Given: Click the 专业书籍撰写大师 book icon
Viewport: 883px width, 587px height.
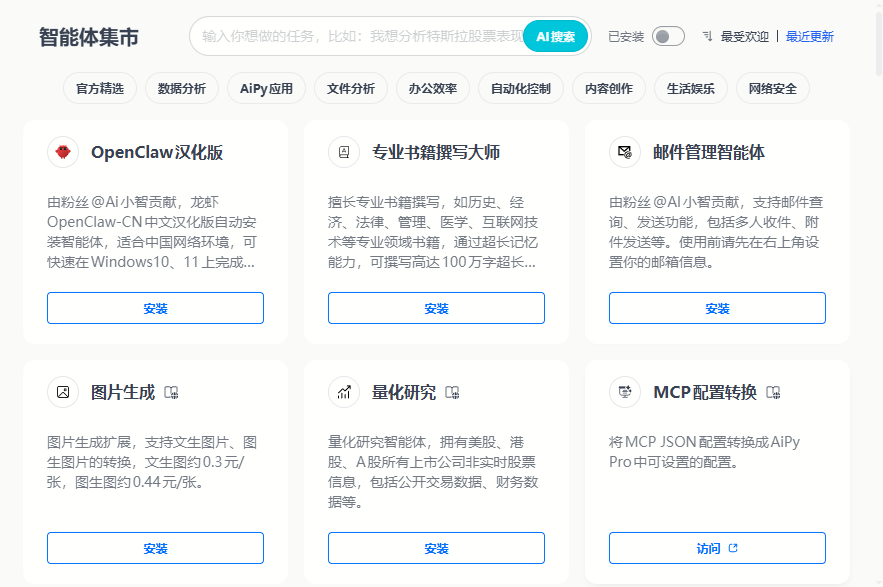Looking at the screenshot, I should pos(344,152).
